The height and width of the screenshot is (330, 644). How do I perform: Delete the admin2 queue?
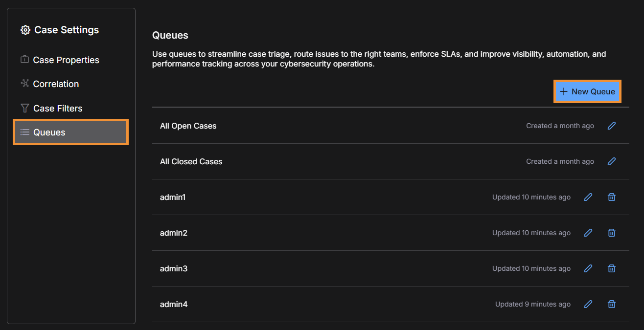[611, 233]
